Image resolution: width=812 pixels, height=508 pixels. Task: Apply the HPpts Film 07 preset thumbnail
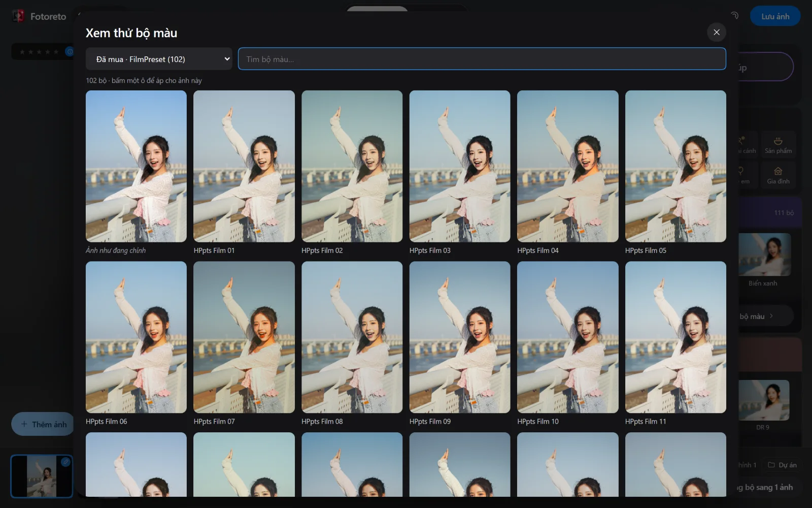pyautogui.click(x=244, y=337)
